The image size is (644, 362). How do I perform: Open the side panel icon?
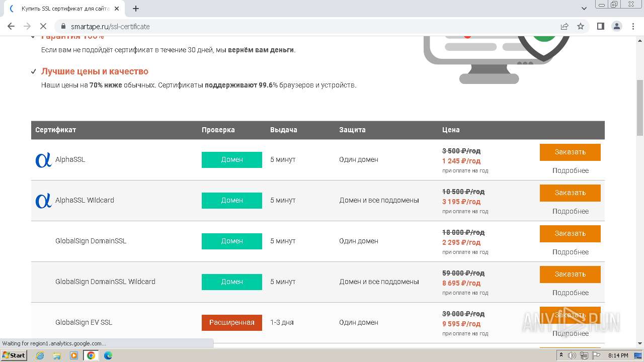pyautogui.click(x=601, y=26)
